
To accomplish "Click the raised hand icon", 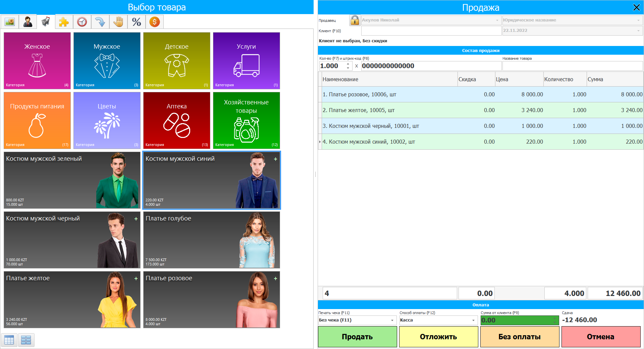I will coord(118,22).
